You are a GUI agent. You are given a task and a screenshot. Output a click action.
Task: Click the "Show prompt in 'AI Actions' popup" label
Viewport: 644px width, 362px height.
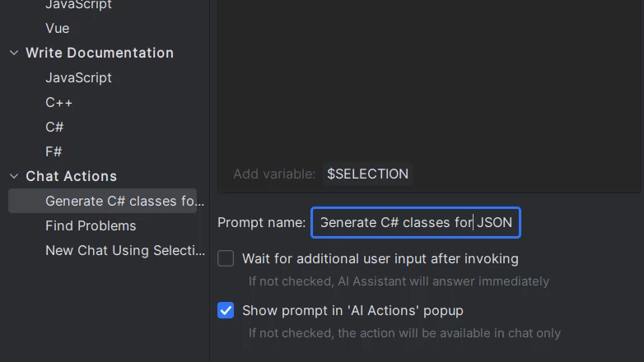[x=352, y=310]
